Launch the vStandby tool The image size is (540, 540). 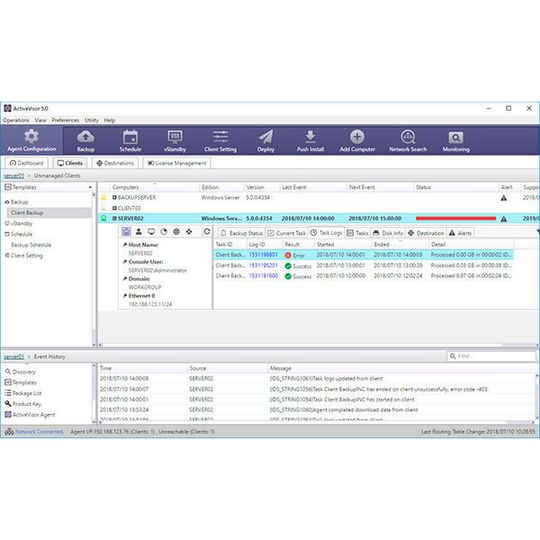coord(175,140)
